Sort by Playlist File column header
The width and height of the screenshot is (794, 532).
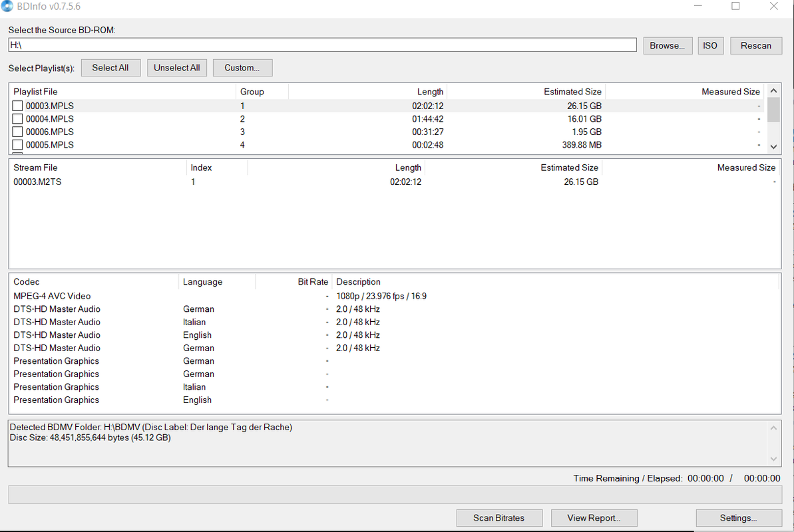coord(122,92)
